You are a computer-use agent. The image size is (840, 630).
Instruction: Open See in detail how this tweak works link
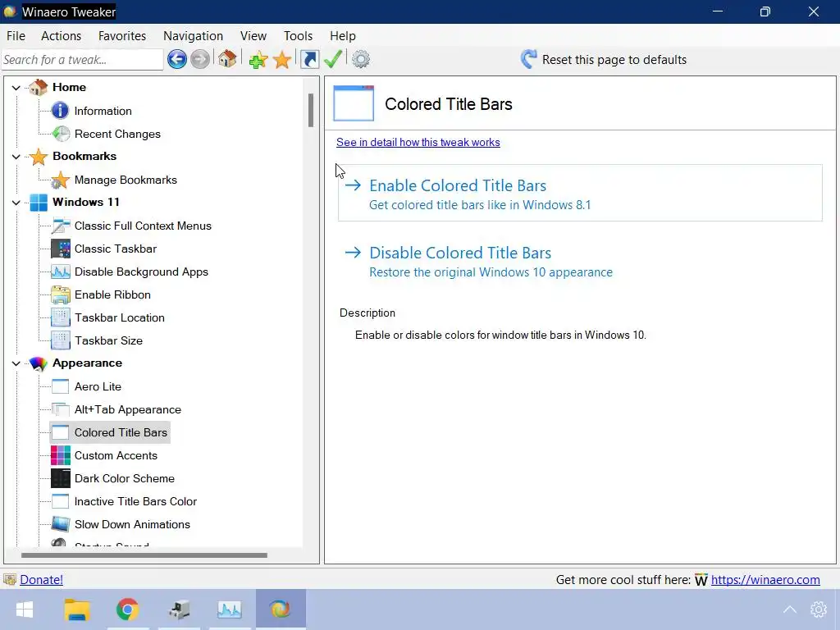coord(418,143)
